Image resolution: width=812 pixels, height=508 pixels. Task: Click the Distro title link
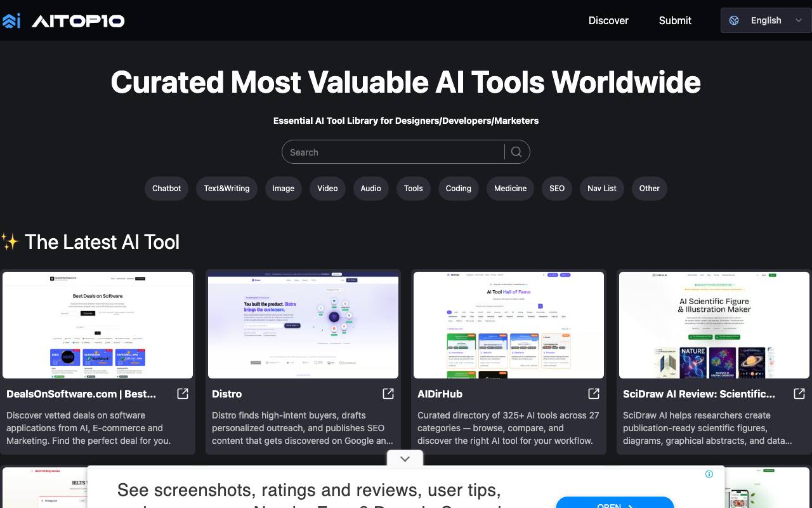[227, 394]
